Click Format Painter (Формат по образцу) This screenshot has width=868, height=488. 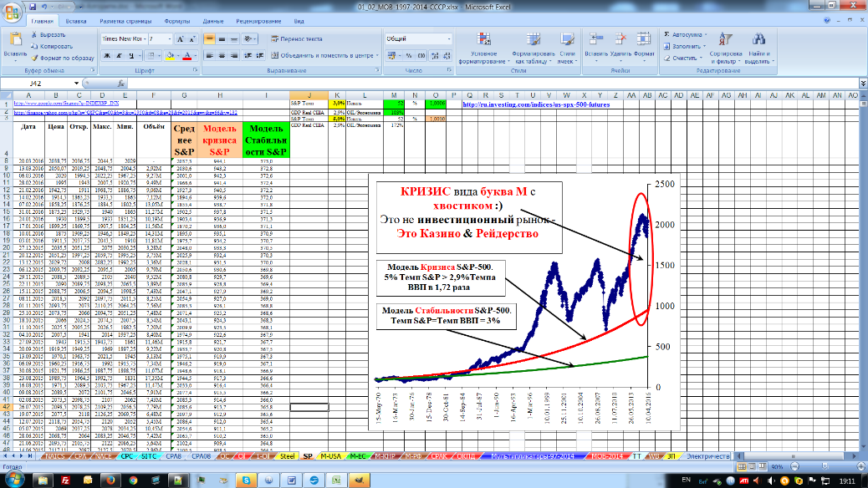coord(33,58)
